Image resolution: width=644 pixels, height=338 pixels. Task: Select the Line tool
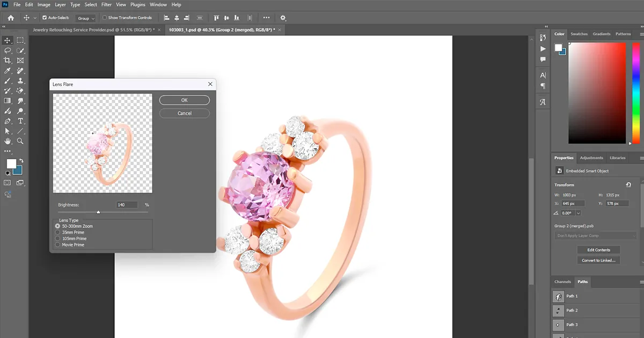[20, 131]
